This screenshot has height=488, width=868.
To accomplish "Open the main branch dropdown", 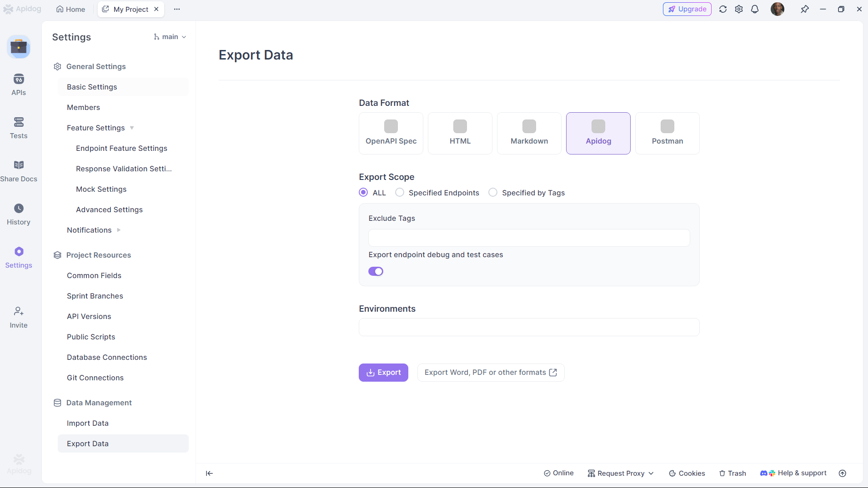I will (170, 37).
